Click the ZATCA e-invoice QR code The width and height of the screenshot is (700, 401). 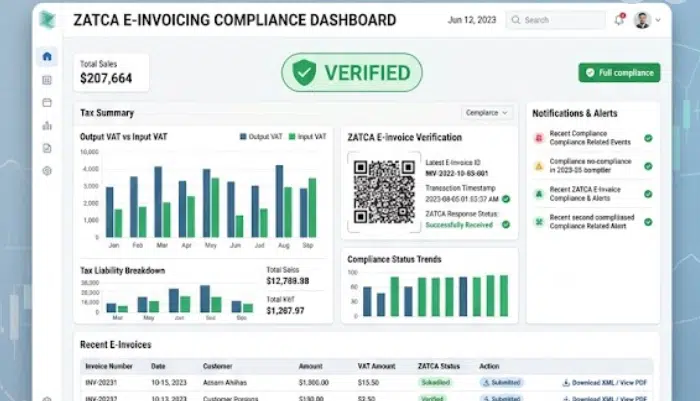[384, 192]
